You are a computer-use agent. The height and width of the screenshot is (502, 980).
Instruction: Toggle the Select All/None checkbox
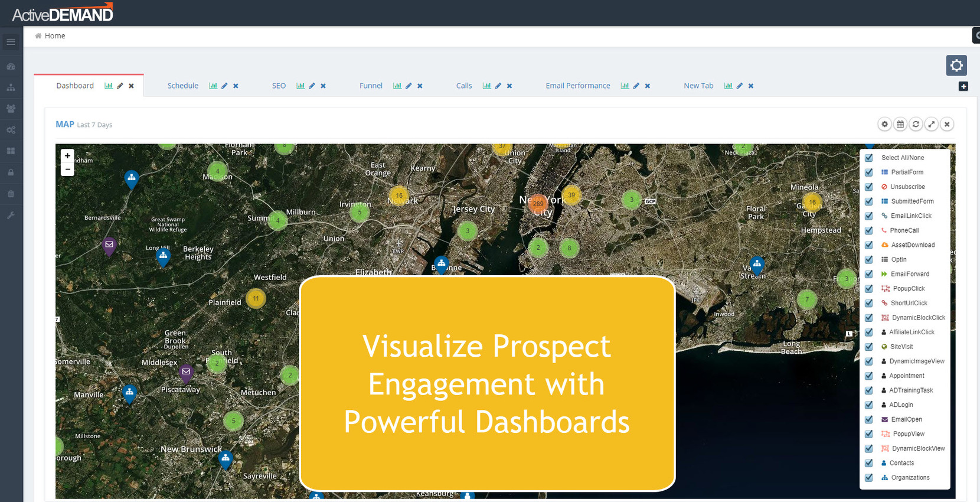click(x=868, y=158)
